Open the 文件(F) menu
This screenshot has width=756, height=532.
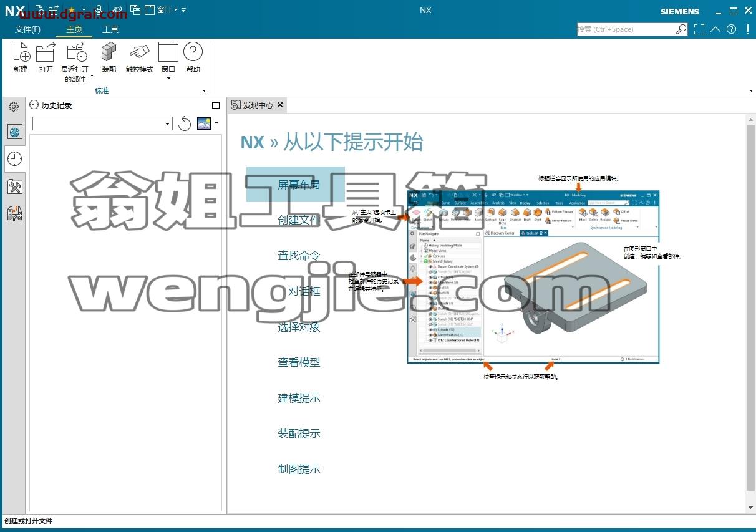27,29
